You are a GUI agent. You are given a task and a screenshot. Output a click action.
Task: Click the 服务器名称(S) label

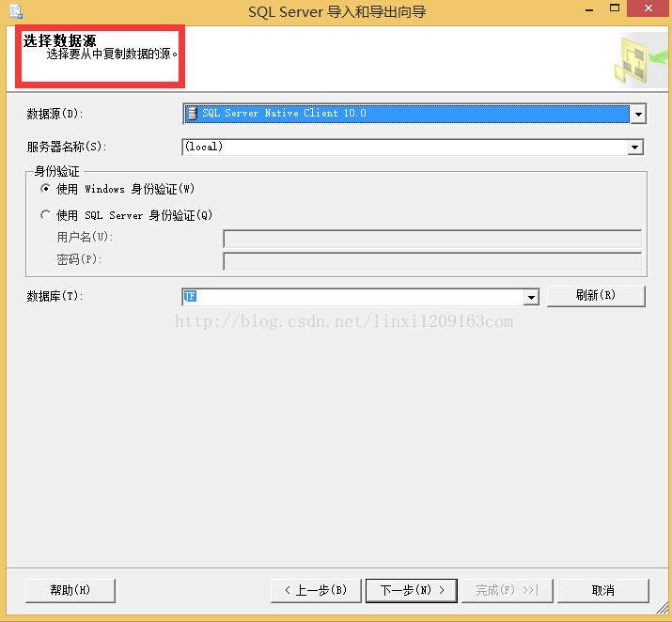[x=67, y=147]
